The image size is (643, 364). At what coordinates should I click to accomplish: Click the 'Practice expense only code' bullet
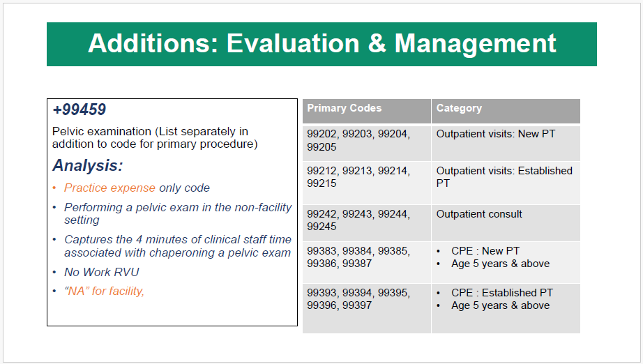[x=137, y=188]
